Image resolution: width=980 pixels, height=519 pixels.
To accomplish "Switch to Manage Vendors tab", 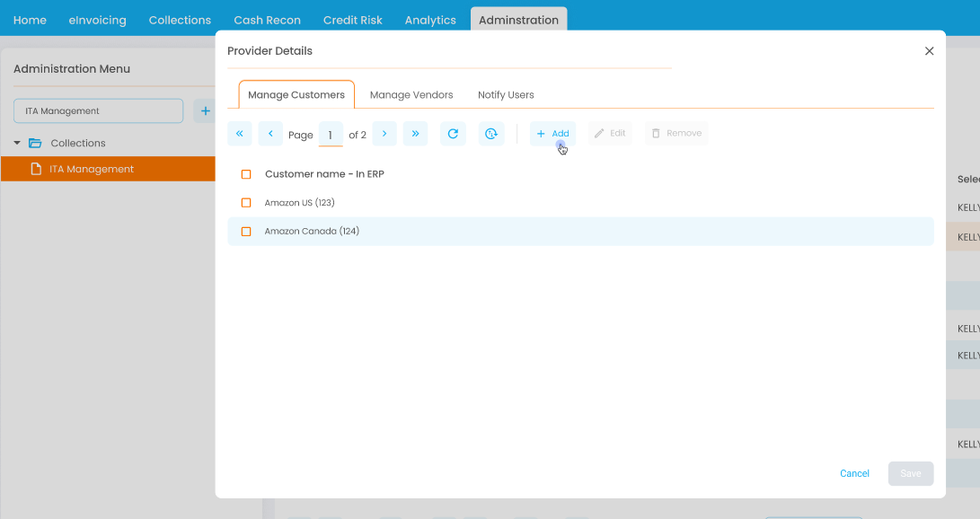I will [x=411, y=95].
